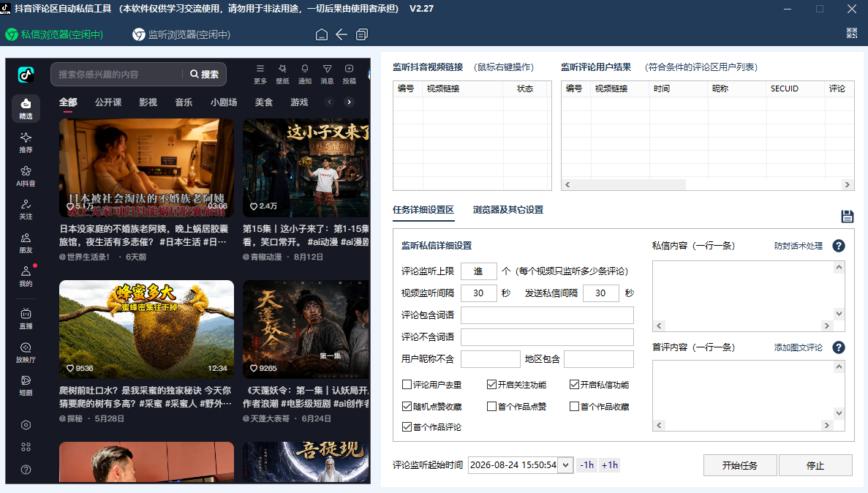Toggle 开启私信功能 checkbox
The height and width of the screenshot is (493, 868).
(574, 385)
